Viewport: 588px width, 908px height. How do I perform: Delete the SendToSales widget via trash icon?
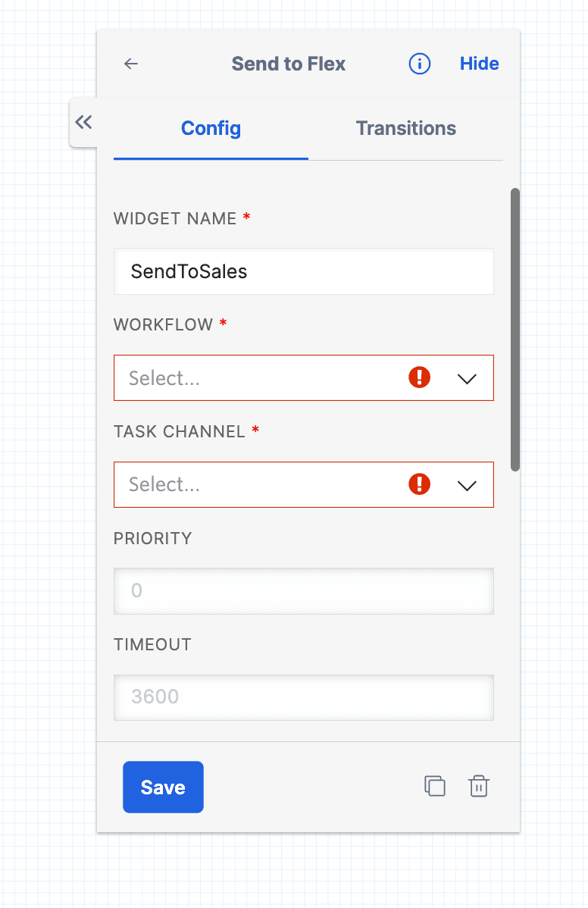[x=479, y=786]
